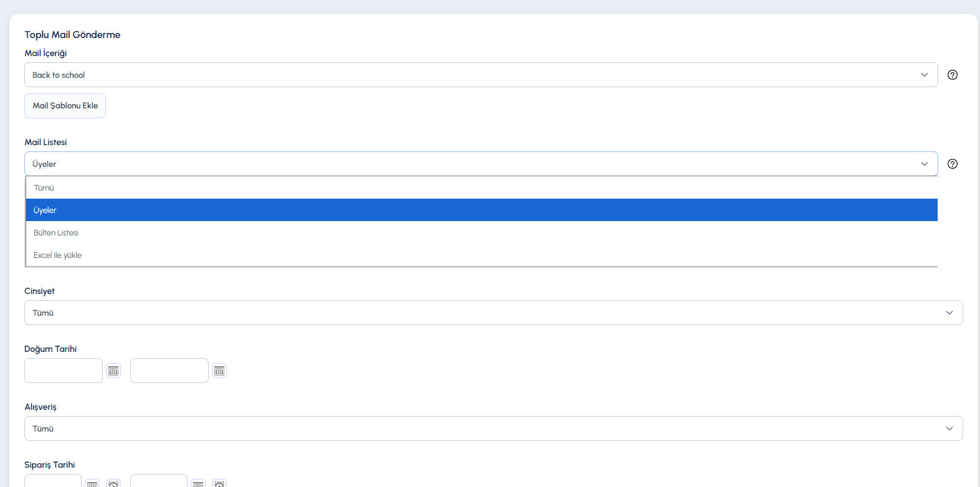This screenshot has width=980, height=487.
Task: Open calendar for first Sipariş Tarihi field
Action: (92, 484)
